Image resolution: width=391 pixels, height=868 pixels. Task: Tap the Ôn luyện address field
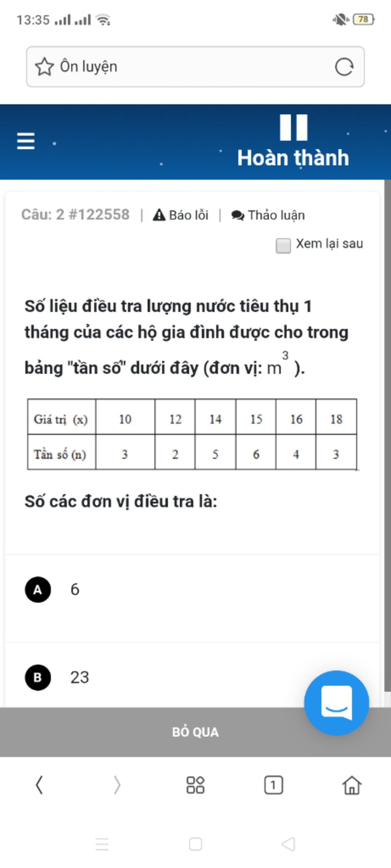tap(195, 67)
